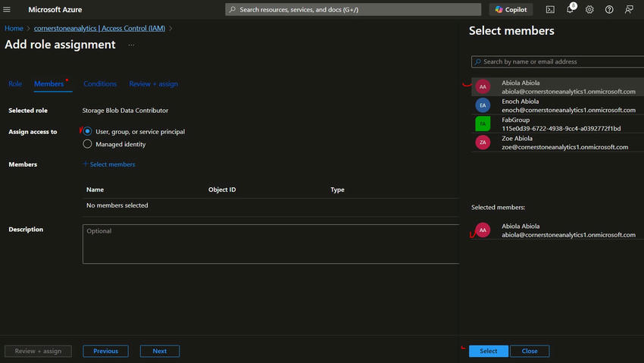644x363 pixels.
Task: Open the notifications bell
Action: tap(570, 10)
